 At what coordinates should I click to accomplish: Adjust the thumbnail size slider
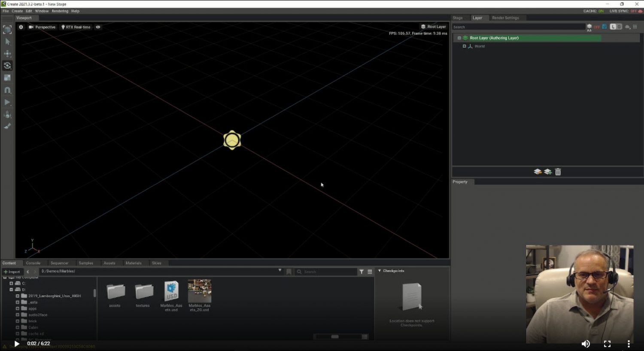click(335, 337)
